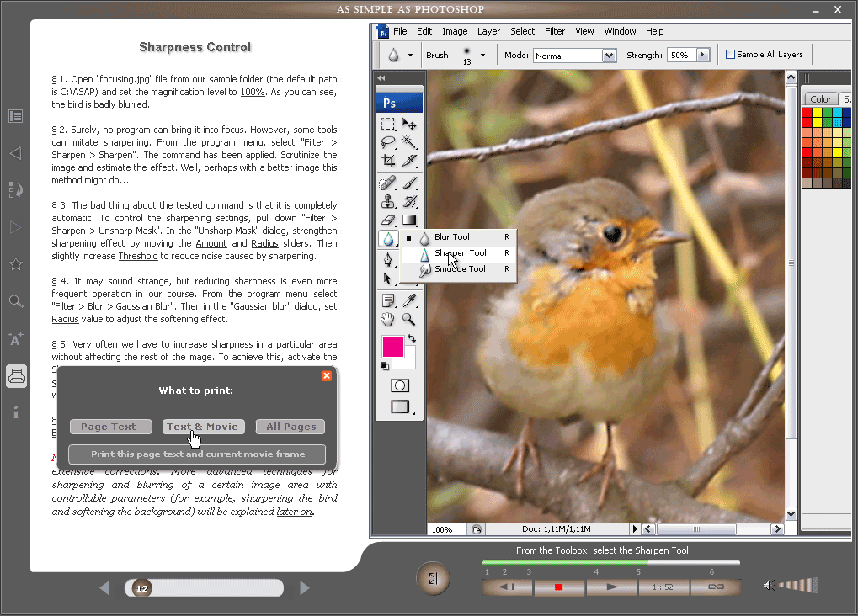
Task: Click the movie progress bar
Action: [611, 562]
